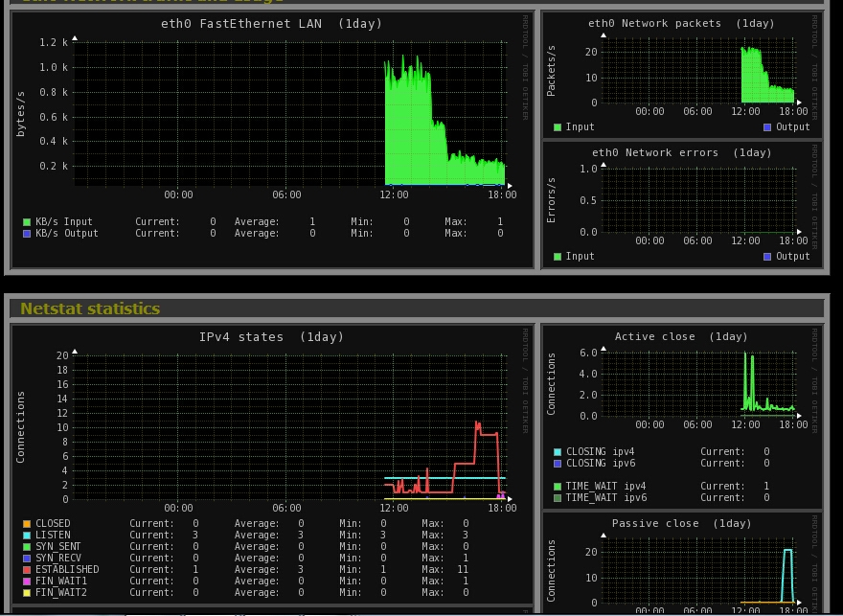Viewport: 843px width, 616px height.
Task: Click the ESTABLISHED row Max value 11
Action: point(463,569)
